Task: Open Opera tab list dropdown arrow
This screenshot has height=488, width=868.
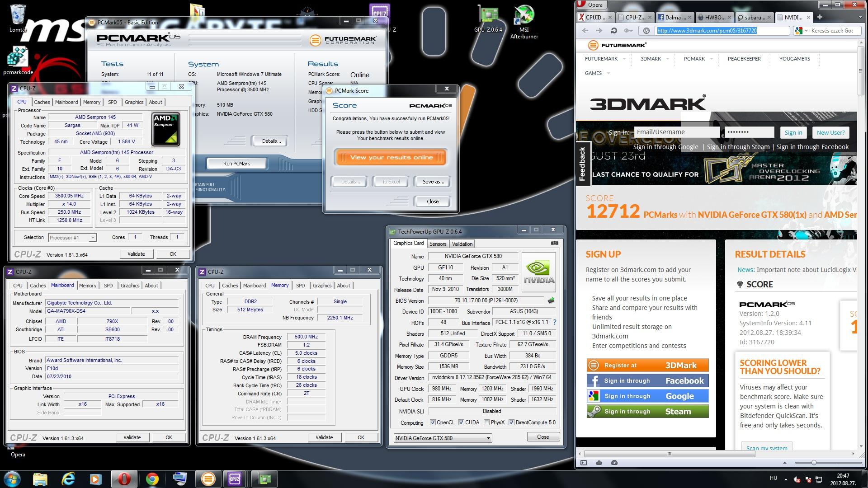Action: coord(860,17)
